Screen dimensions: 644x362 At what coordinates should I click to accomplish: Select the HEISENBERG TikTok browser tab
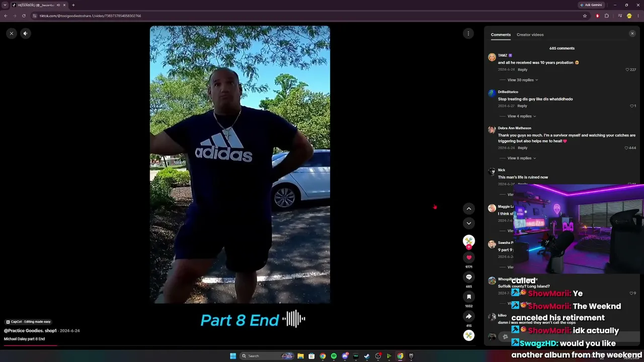(39, 5)
